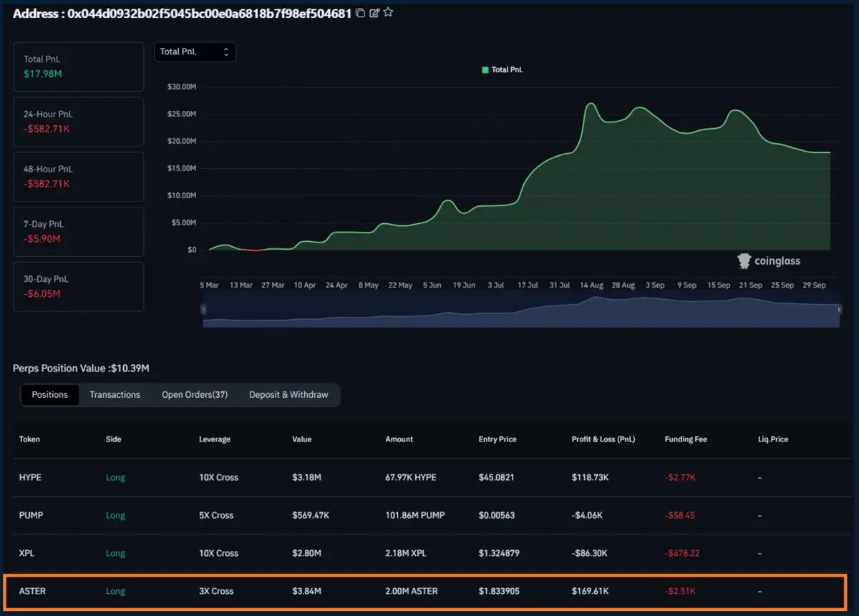This screenshot has height=616, width=859.
Task: Click the 2.00M ASTER amount cell
Action: coord(412,591)
